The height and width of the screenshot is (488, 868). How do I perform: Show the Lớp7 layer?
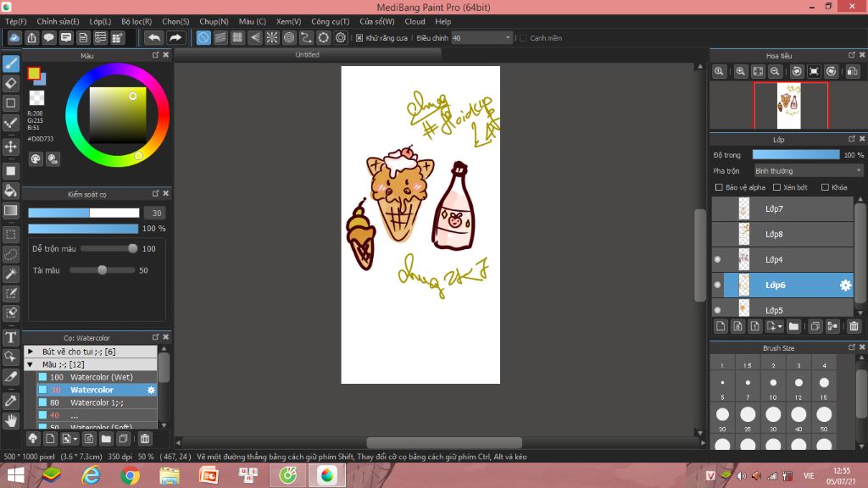[x=717, y=208]
